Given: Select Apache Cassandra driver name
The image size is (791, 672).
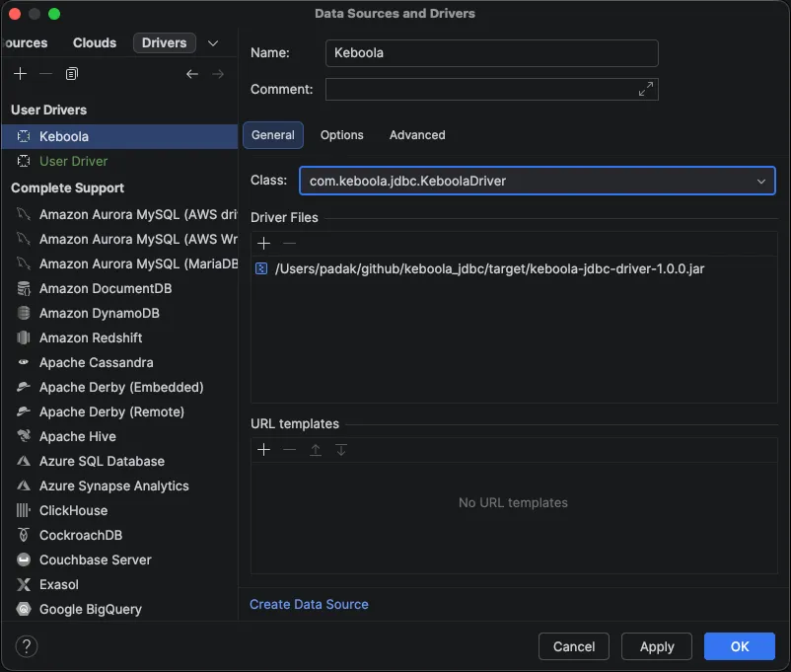Looking at the screenshot, I should point(97,362).
